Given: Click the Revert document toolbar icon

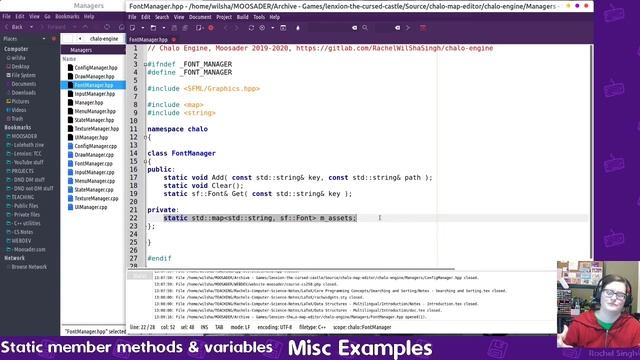Looking at the screenshot, I should pos(199,28).
